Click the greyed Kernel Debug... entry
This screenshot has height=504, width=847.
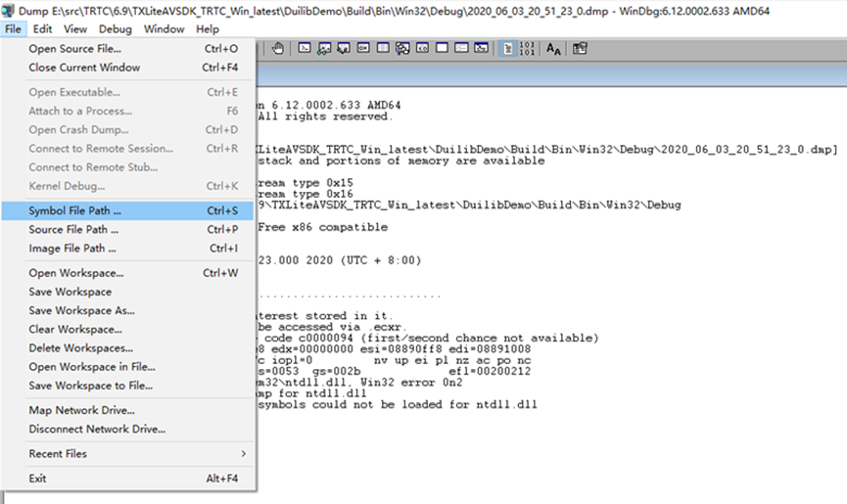pyautogui.click(x=128, y=186)
